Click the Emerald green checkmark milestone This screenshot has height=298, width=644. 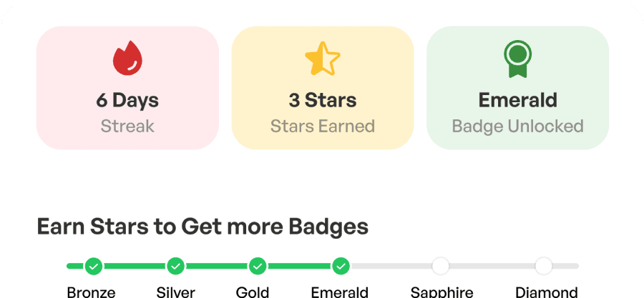341,267
